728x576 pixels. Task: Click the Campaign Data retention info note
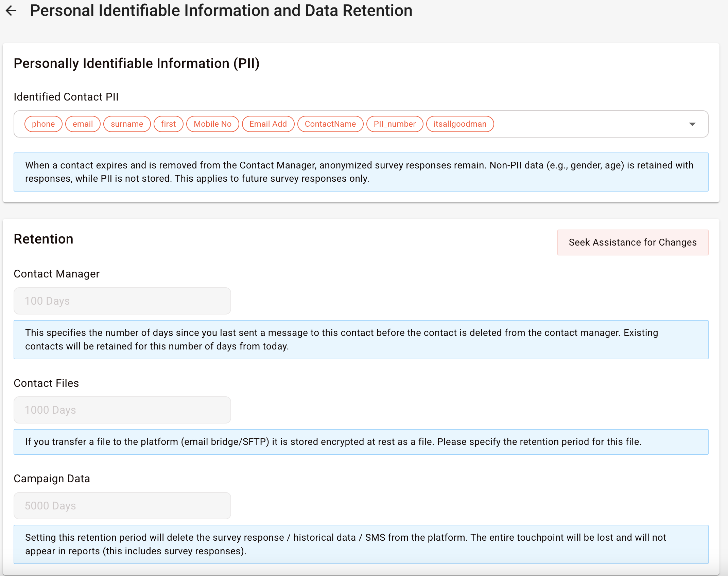click(x=361, y=544)
